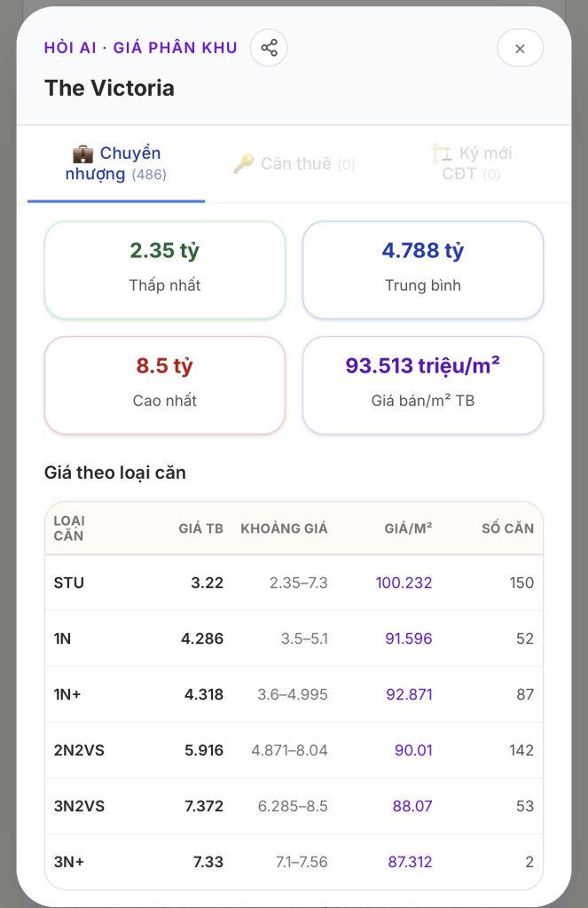Open the Ký mới CĐT tab
The height and width of the screenshot is (908, 588).
coord(472,164)
